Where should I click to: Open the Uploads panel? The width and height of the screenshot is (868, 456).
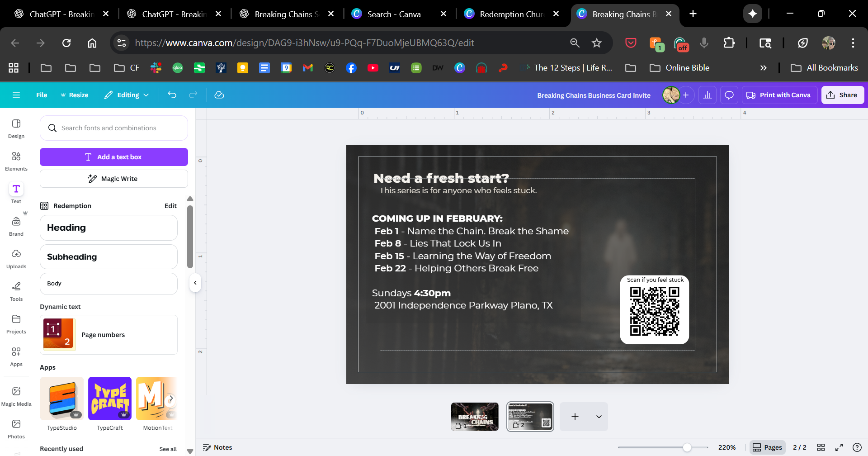(x=16, y=258)
